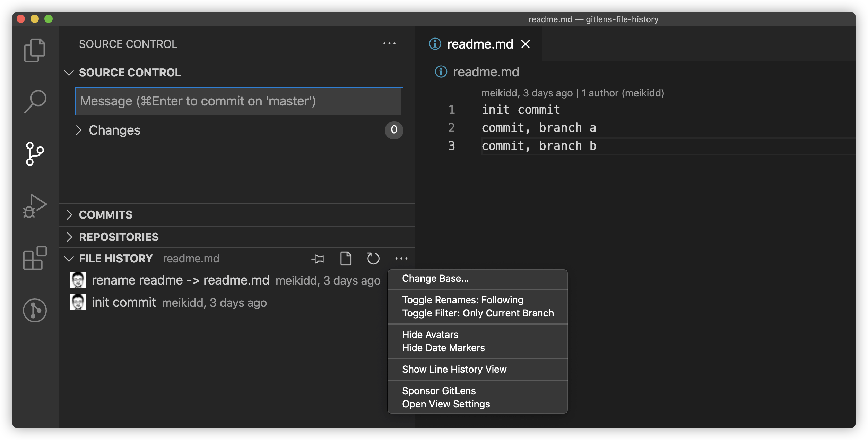Toggle Renames: Following

click(463, 299)
